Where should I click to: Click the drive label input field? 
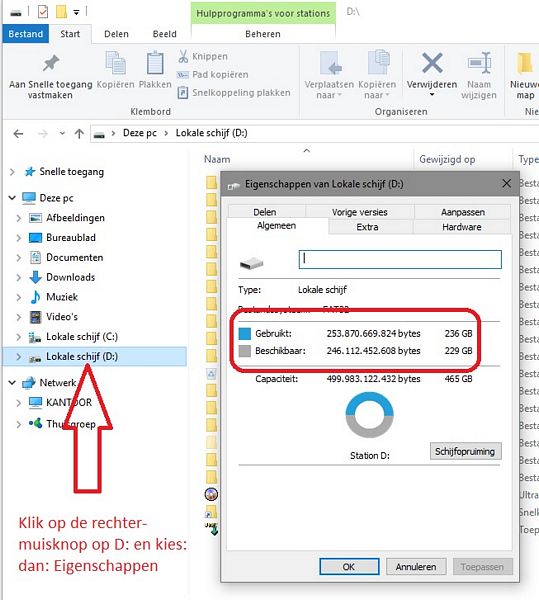(400, 259)
